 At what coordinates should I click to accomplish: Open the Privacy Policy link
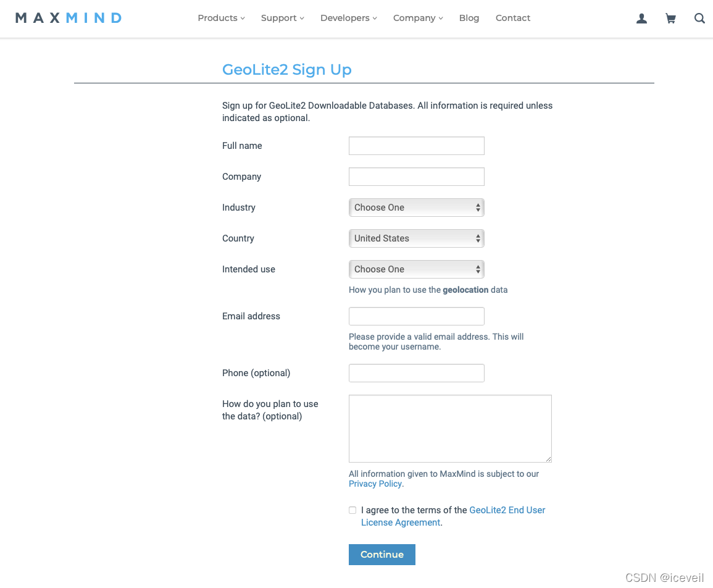375,484
